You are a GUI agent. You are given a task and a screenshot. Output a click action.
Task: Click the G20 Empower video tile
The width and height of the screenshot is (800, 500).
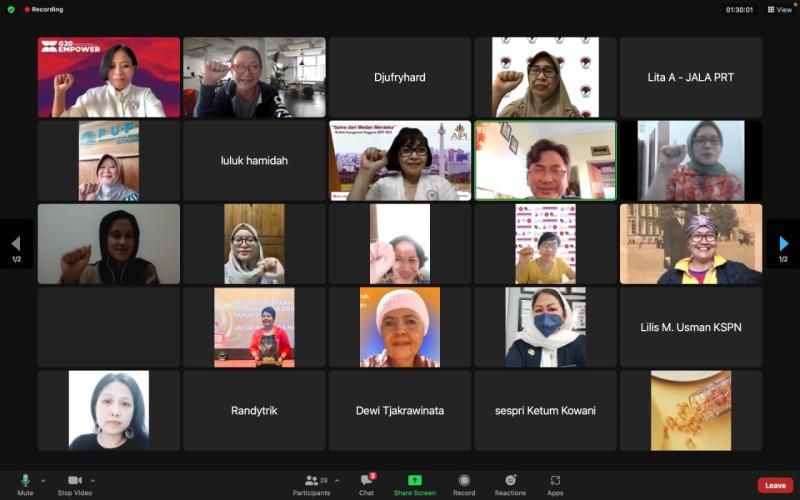coord(109,77)
